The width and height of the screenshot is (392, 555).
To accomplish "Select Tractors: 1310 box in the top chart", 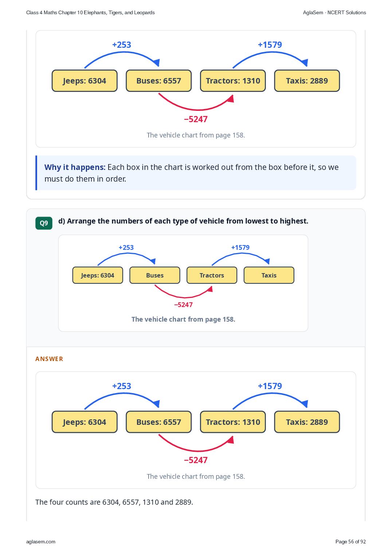I will [x=233, y=81].
